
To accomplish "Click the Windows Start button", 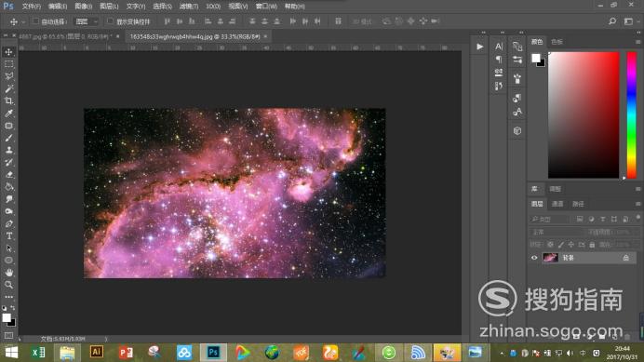I will coord(11,352).
